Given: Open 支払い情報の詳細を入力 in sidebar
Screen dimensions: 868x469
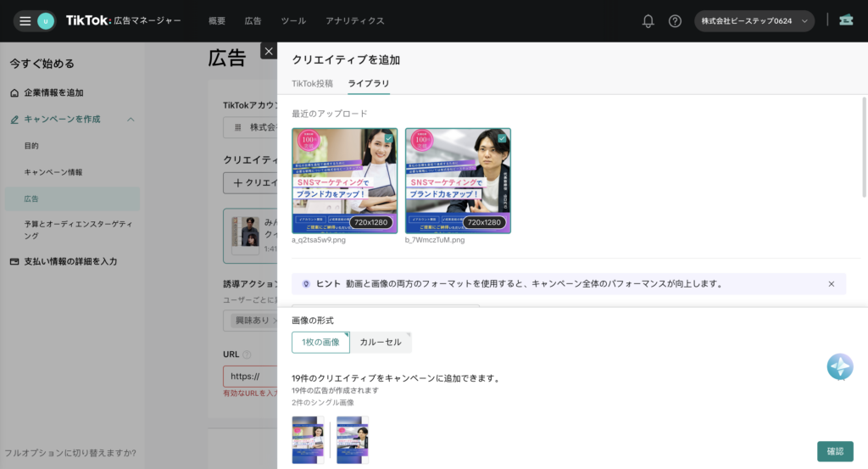Looking at the screenshot, I should (70, 261).
